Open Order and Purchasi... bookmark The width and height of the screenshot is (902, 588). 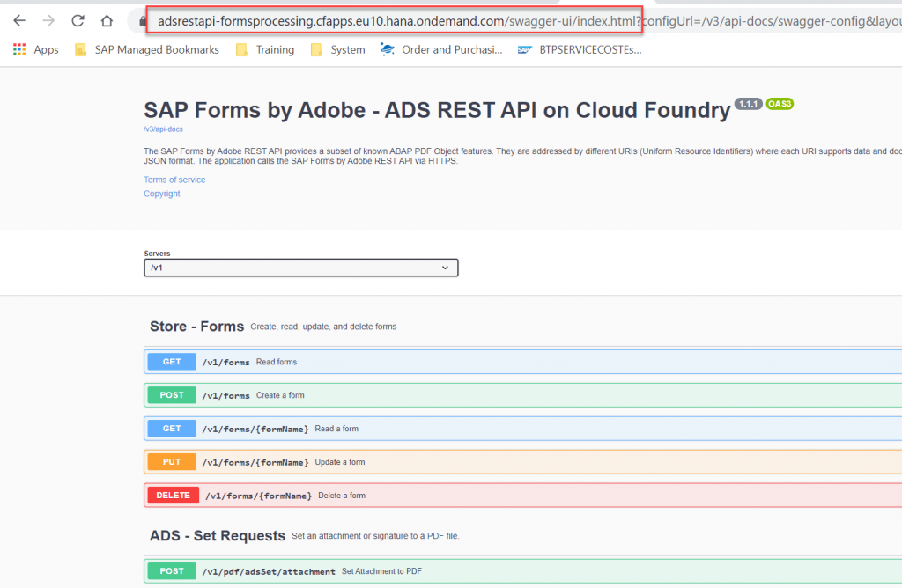(441, 50)
